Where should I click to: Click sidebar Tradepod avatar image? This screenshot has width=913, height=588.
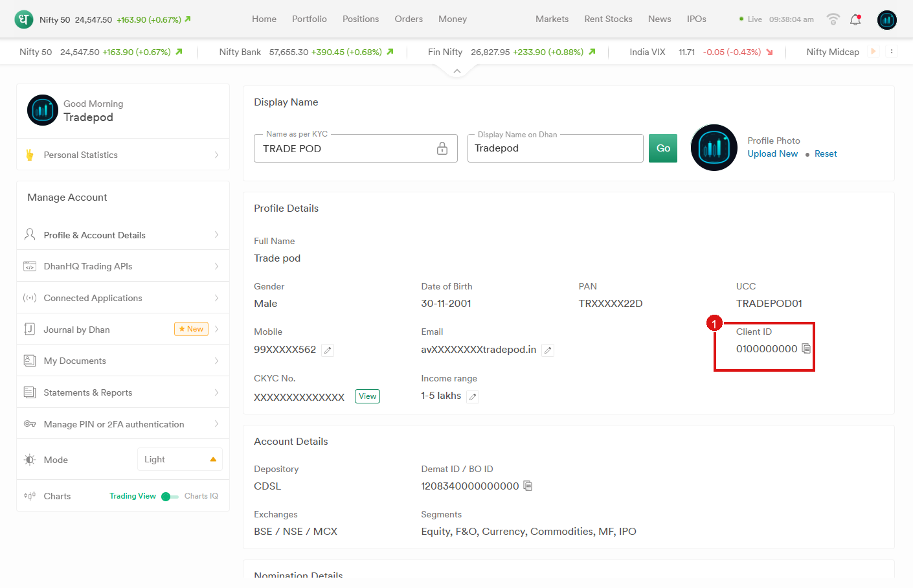tap(43, 110)
